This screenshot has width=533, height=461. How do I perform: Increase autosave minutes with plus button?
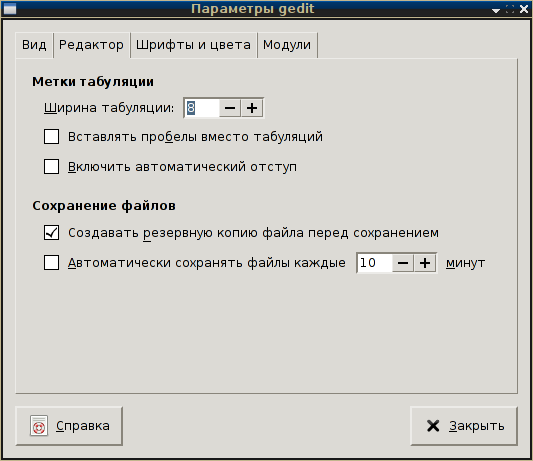425,263
